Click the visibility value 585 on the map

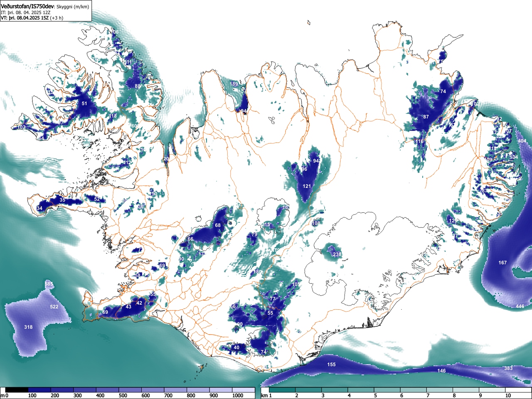tap(49, 284)
